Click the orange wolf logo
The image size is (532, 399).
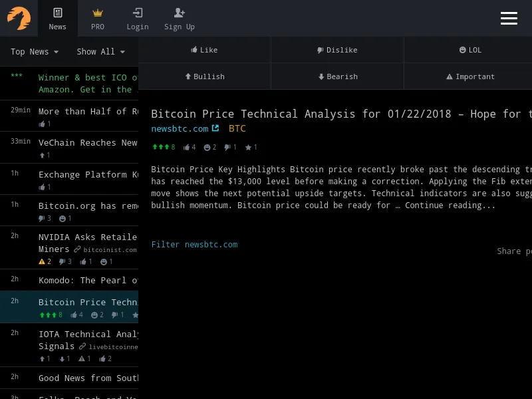pyautogui.click(x=19, y=19)
